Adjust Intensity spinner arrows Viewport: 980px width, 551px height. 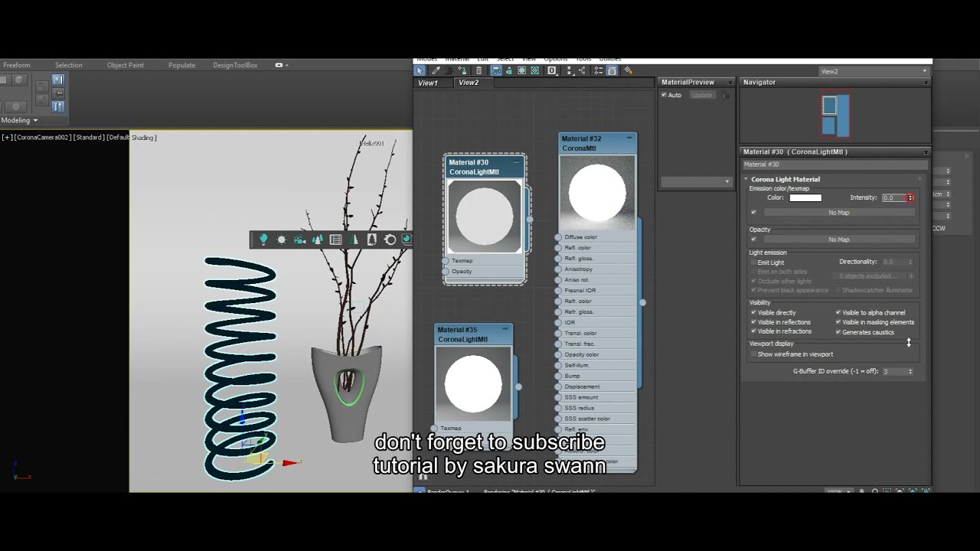(910, 197)
